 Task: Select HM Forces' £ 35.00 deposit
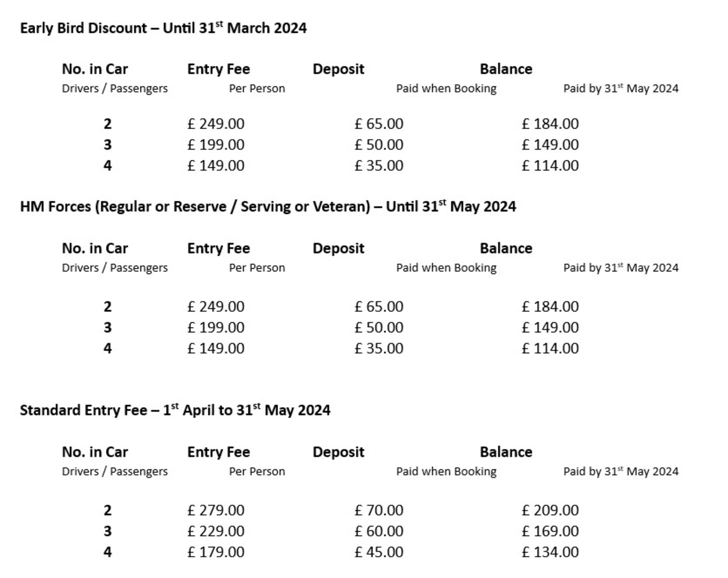(x=379, y=348)
